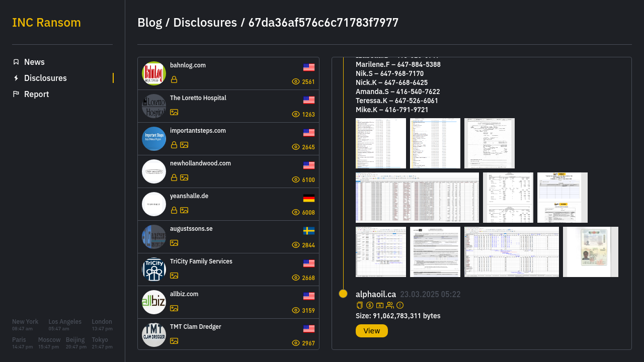
Task: Click the dollar coin icon under alphaoil.ca
Action: tap(370, 305)
